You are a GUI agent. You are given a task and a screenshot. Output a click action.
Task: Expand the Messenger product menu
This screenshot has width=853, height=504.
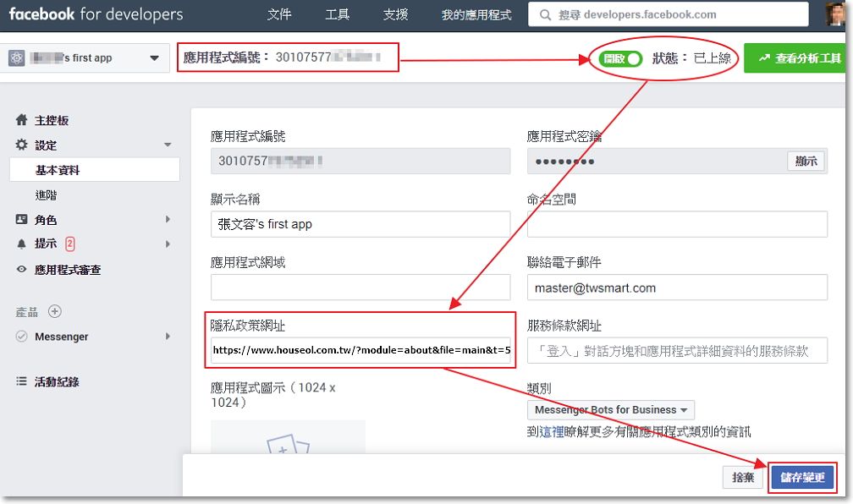click(168, 337)
